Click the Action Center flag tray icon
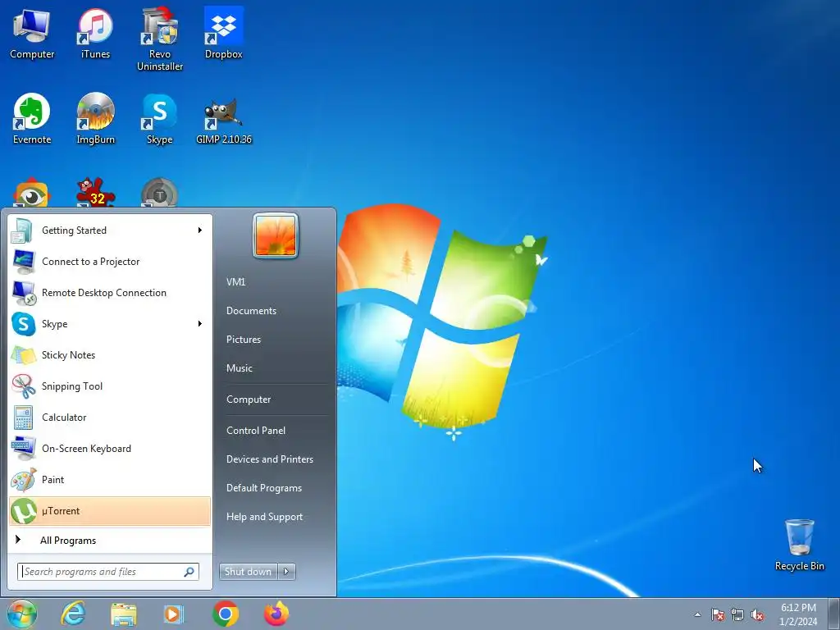This screenshot has width=840, height=630. [717, 614]
